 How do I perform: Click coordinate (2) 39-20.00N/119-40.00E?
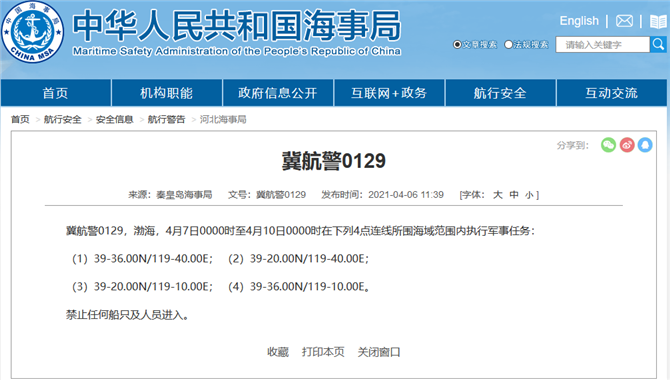point(298,259)
